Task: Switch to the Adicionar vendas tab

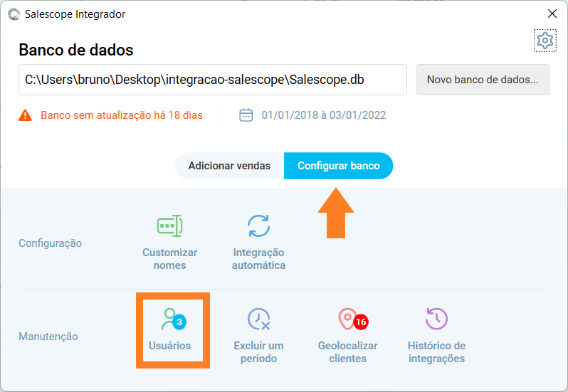Action: (229, 166)
